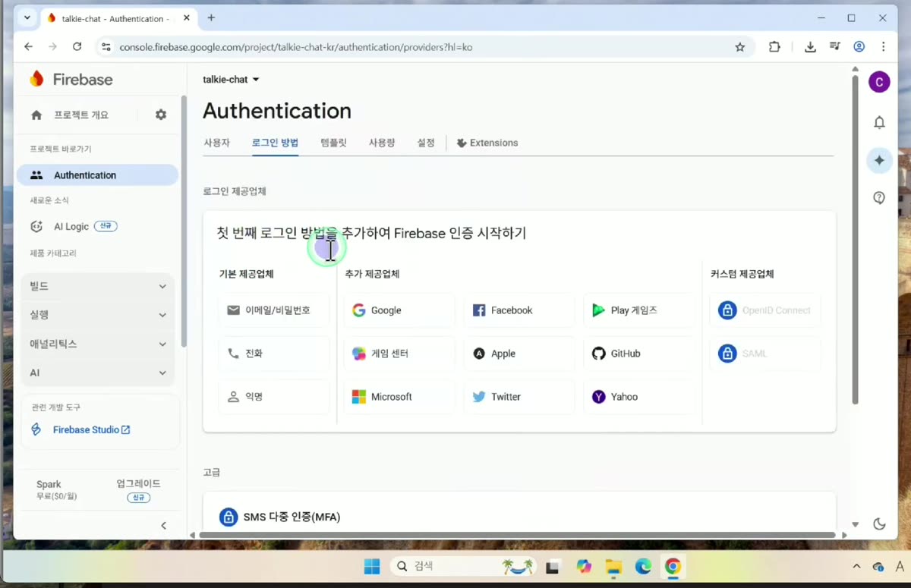Screen dimensions: 911x588
Task: Open the talkie-chat project dropdown
Action: click(x=231, y=80)
